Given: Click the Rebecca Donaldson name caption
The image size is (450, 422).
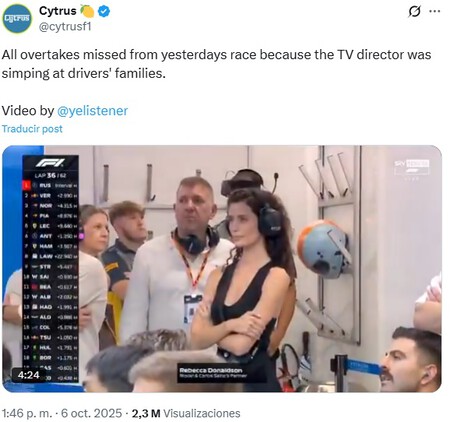Looking at the screenshot, I should [211, 370].
